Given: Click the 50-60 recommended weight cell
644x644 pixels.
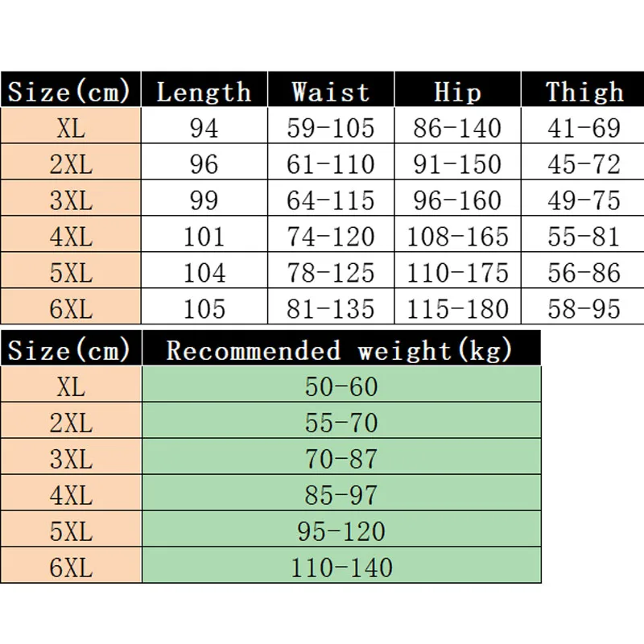Looking at the screenshot, I should pyautogui.click(x=341, y=385).
